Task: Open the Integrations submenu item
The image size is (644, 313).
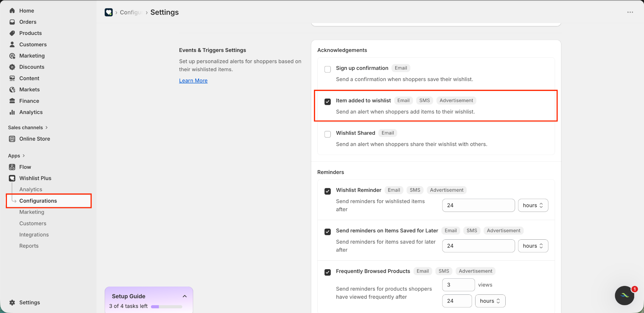Action: 34,235
